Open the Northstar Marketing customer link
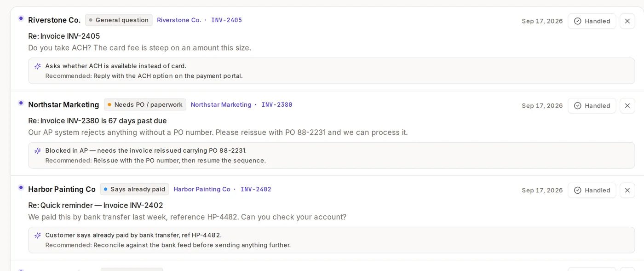 coord(221,105)
